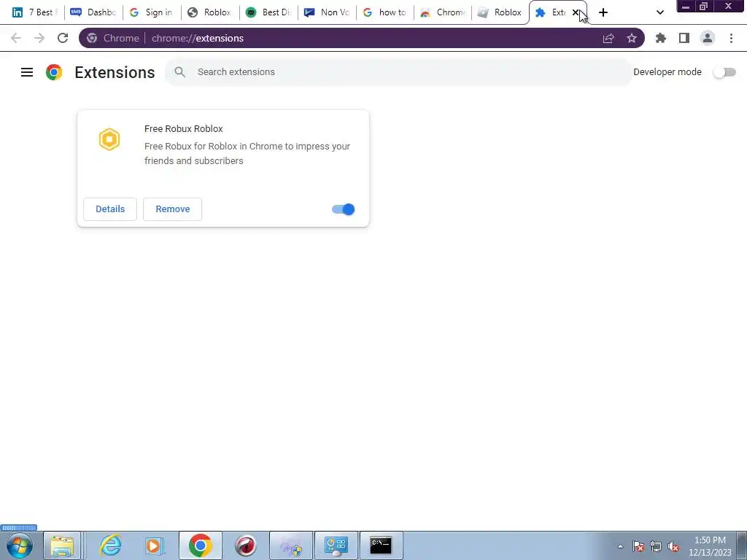Enable Developer mode toggle
Screen dimensions: 747x560
pyautogui.click(x=724, y=72)
